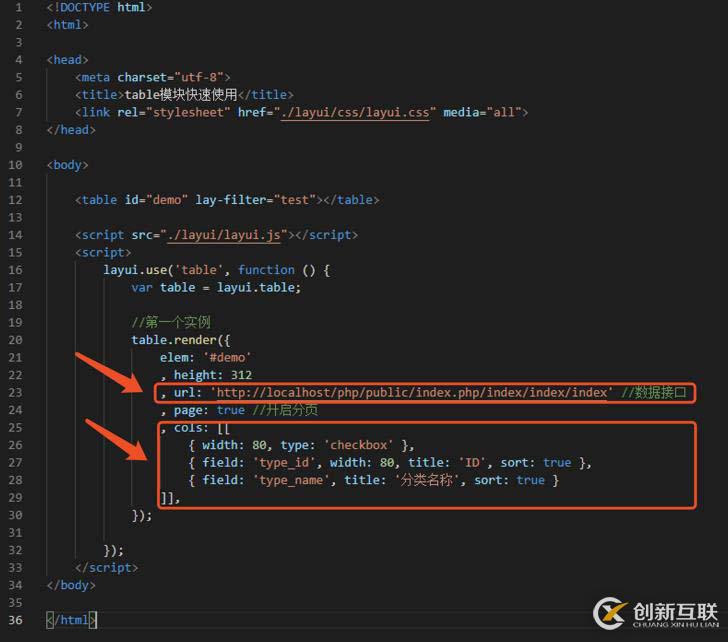Click the closing </html> tag
The height and width of the screenshot is (642, 728).
coord(71,620)
